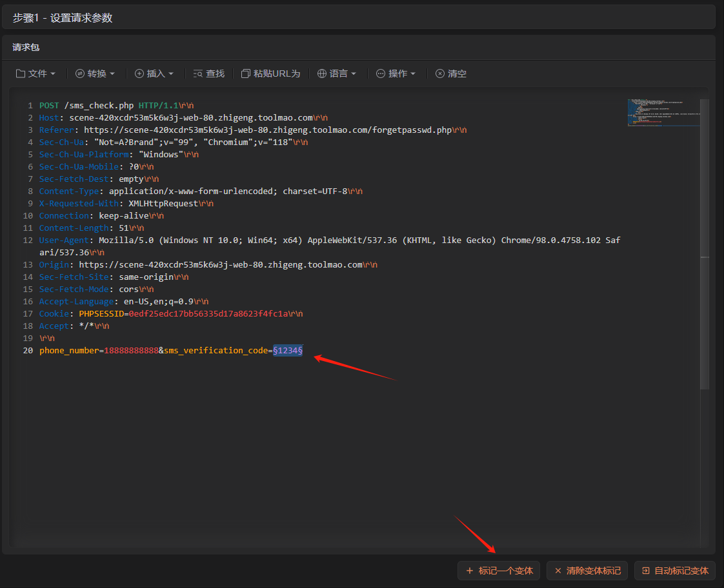
Task: Click the Sec-Ch-Ua-Mobile ?0 value
Action: coord(134,166)
